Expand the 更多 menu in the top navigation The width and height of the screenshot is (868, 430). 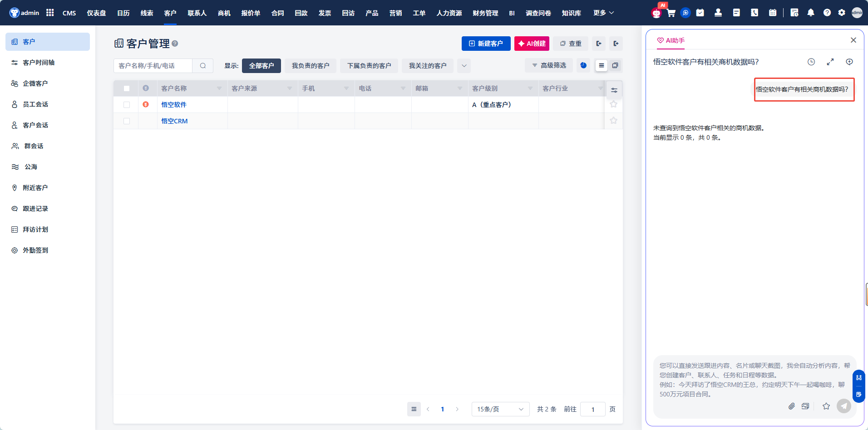point(603,13)
